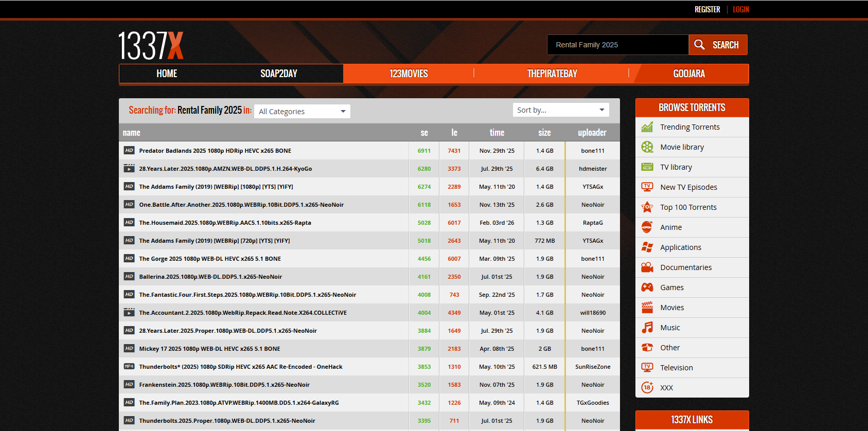Click video icon beside The.Accountant.2 torrent
868x431 pixels.
(x=129, y=313)
